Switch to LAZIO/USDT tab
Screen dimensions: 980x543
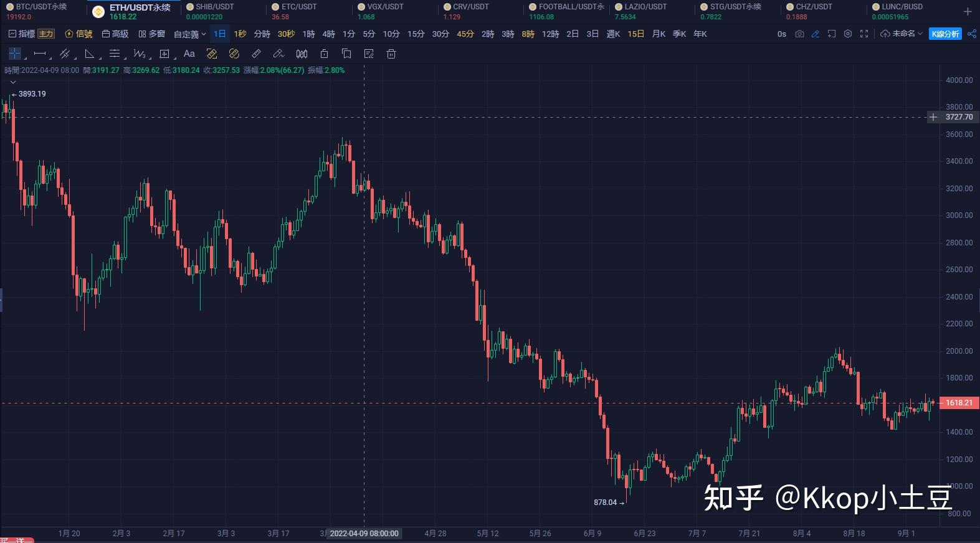641,11
